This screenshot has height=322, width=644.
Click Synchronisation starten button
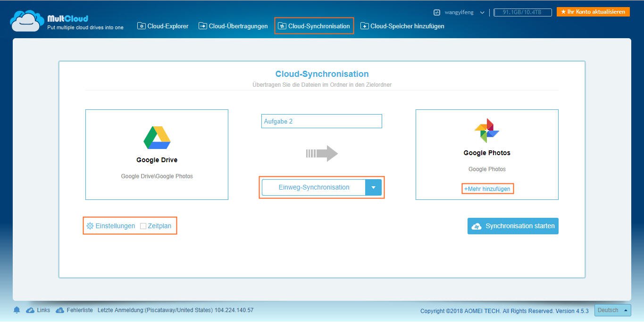click(513, 226)
